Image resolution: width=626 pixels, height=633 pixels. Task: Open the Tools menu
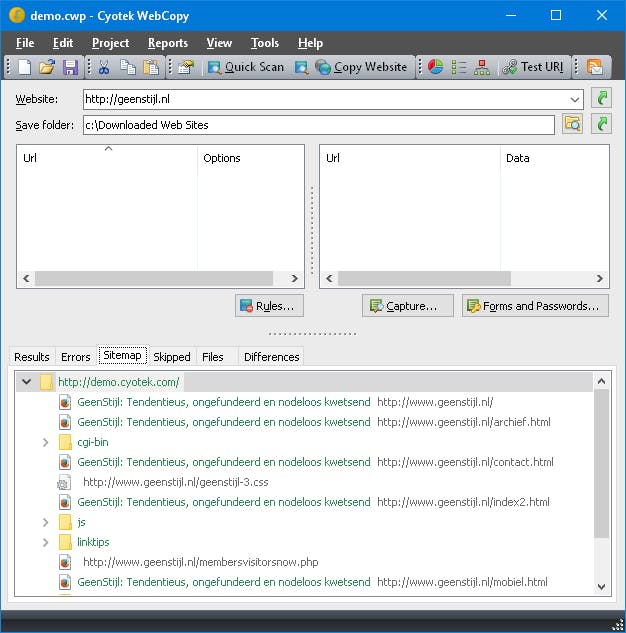pos(265,43)
